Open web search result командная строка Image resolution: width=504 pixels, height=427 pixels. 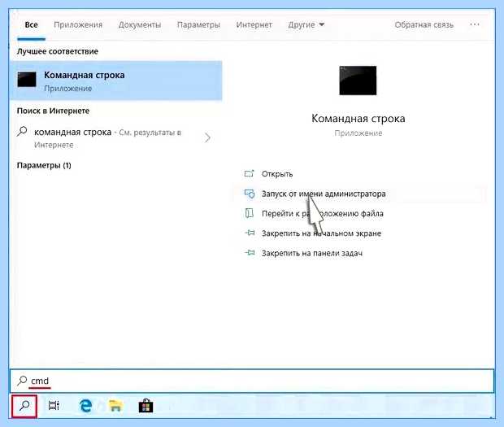(x=114, y=138)
